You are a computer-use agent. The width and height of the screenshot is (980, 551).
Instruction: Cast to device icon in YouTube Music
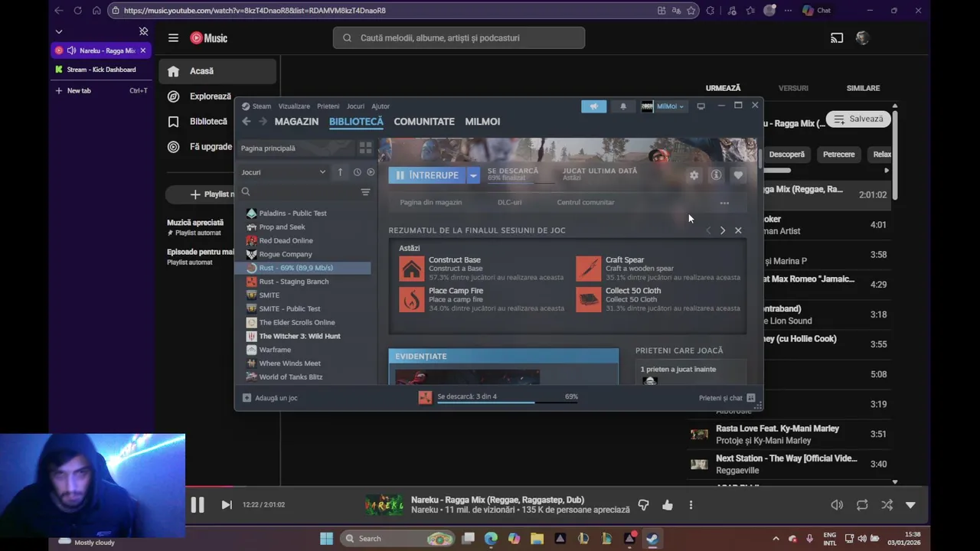(837, 37)
